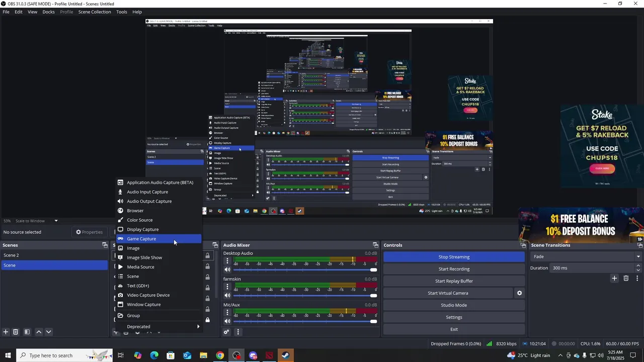Choose Game Capture from source menu
This screenshot has width=644, height=362.
tap(158, 239)
